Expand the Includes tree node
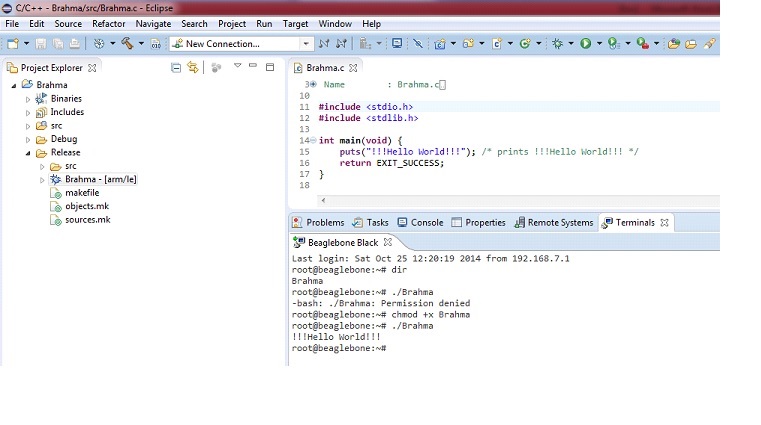Screen dimensions: 761x425 click(x=28, y=113)
